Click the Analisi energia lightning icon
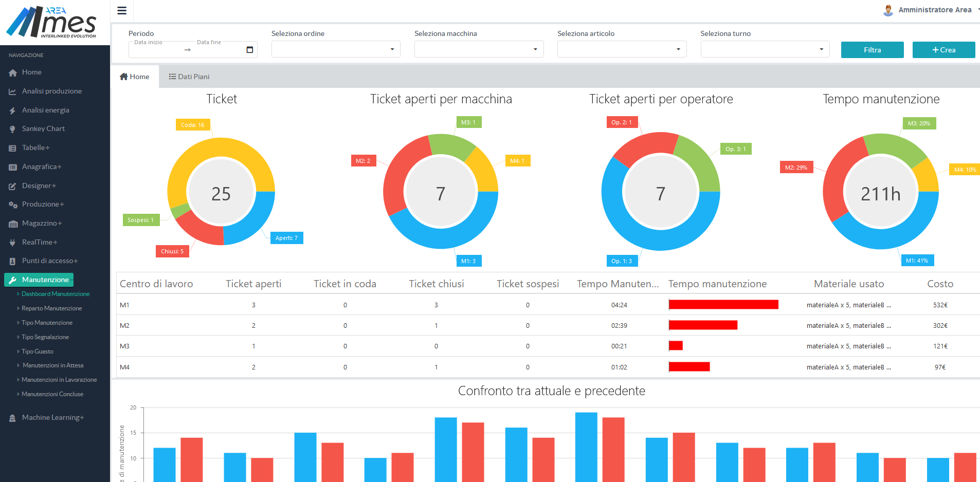Image resolution: width=980 pixels, height=482 pixels. coord(13,110)
